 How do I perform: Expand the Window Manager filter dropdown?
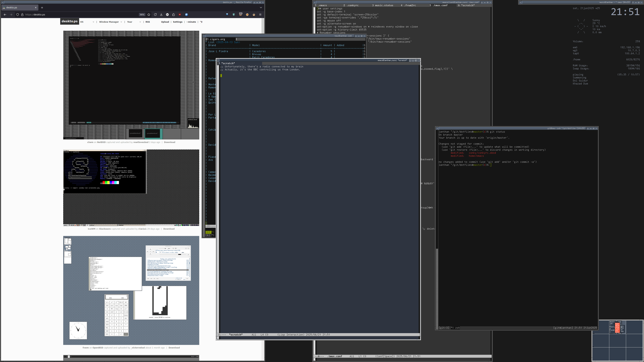click(111, 22)
